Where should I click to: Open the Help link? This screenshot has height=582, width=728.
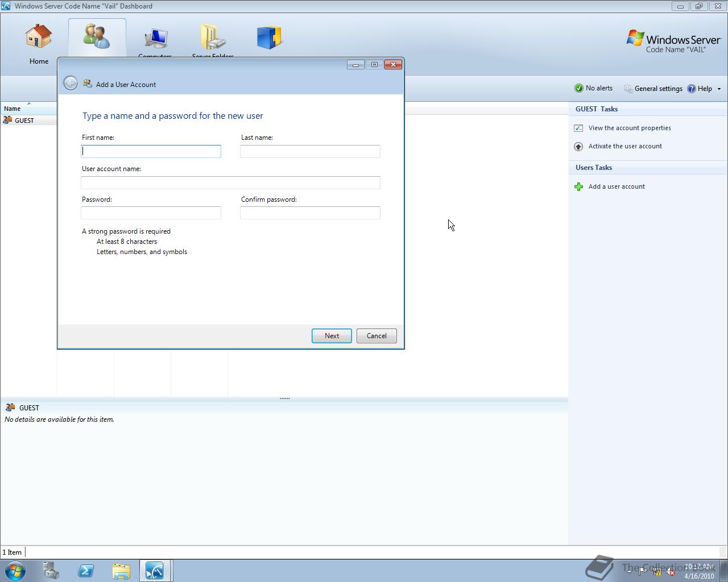(700, 89)
